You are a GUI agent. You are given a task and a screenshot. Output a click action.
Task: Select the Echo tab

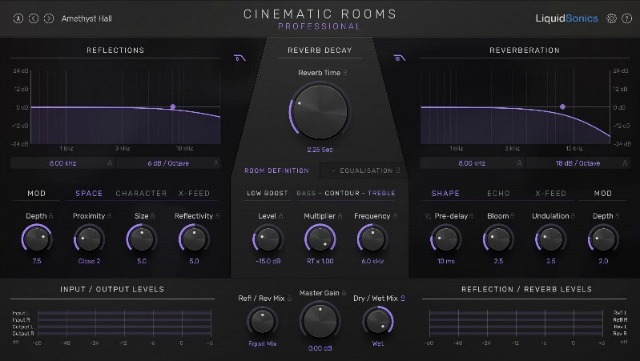pyautogui.click(x=498, y=193)
